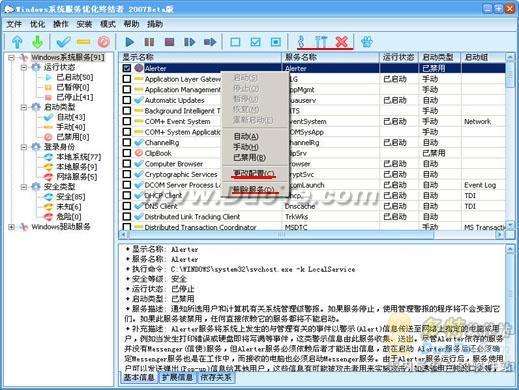Select 已禁用[8] in the tree

click(x=73, y=137)
